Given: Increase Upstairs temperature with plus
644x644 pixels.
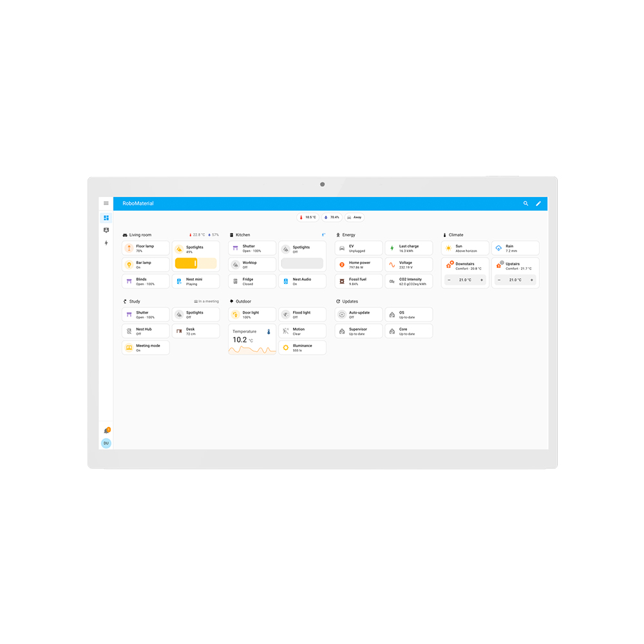Looking at the screenshot, I should [x=532, y=280].
